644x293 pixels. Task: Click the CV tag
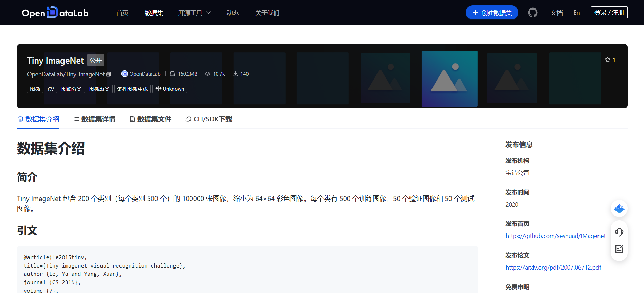coord(51,89)
